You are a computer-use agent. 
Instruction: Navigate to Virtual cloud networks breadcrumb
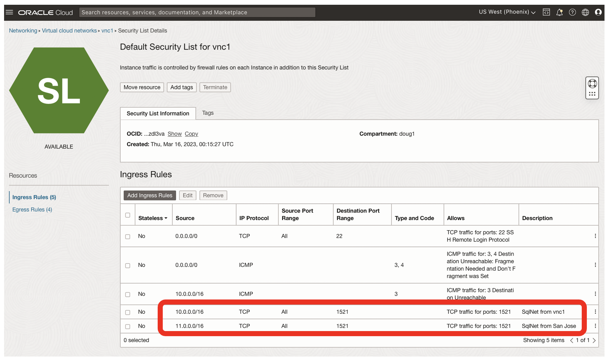69,31
